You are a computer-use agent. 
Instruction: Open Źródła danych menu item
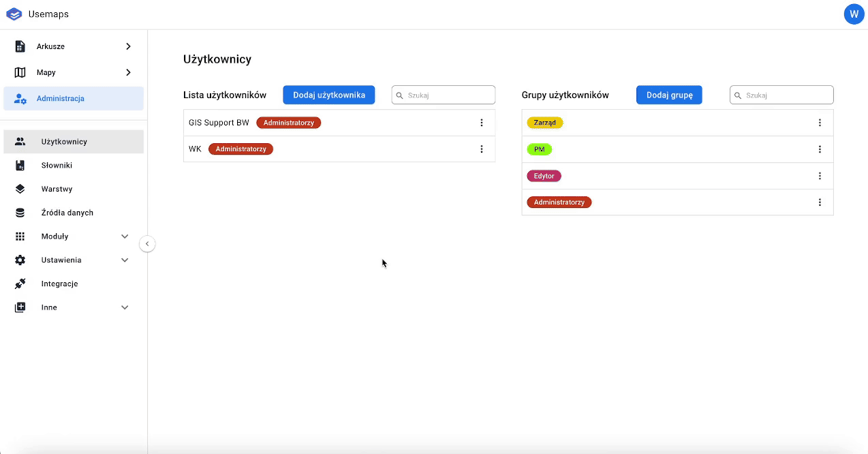pyautogui.click(x=67, y=213)
